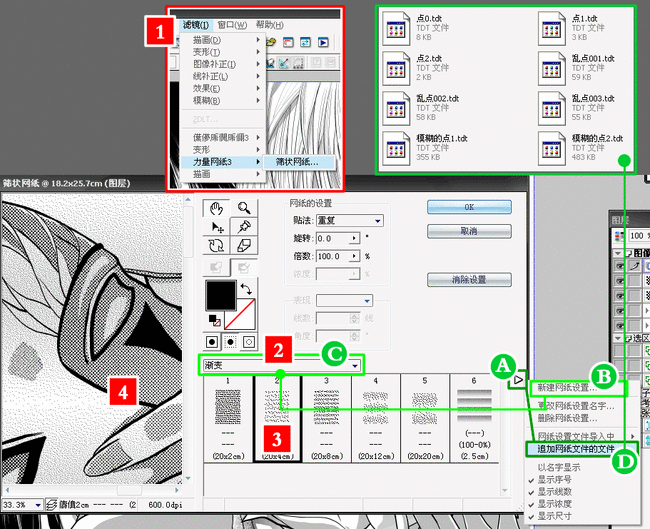Open the 倍数 value arrow popup

click(354, 256)
